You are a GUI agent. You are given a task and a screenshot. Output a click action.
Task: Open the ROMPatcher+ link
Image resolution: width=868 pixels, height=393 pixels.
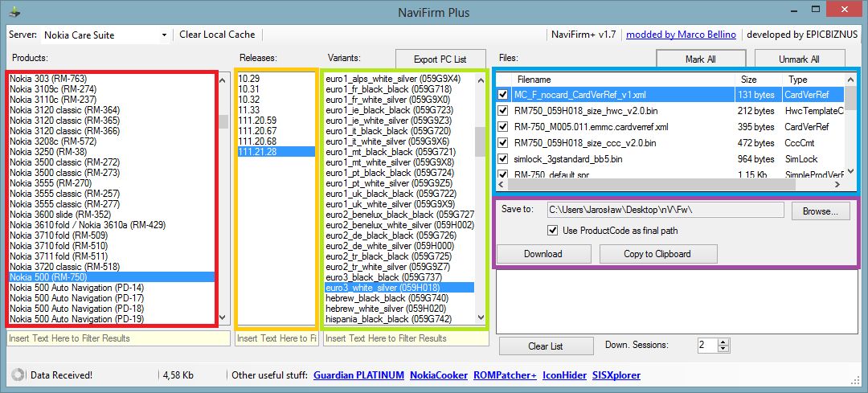click(x=505, y=375)
